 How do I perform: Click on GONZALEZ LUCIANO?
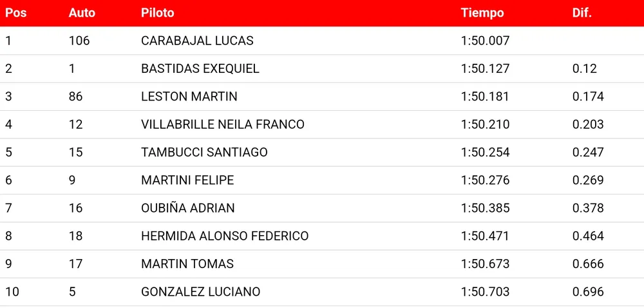click(201, 292)
